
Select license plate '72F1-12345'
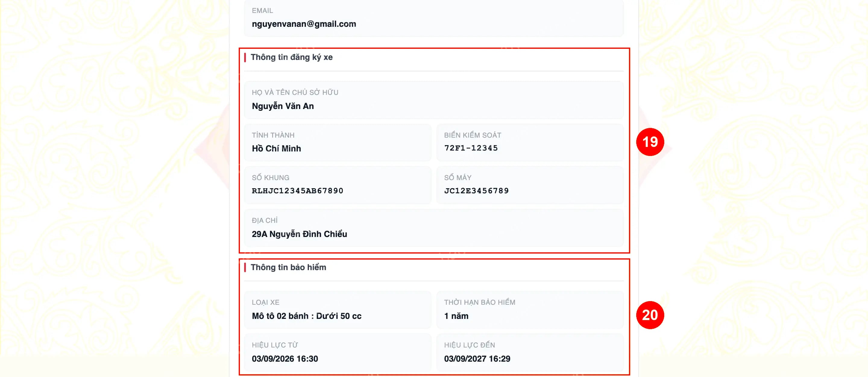pos(471,148)
